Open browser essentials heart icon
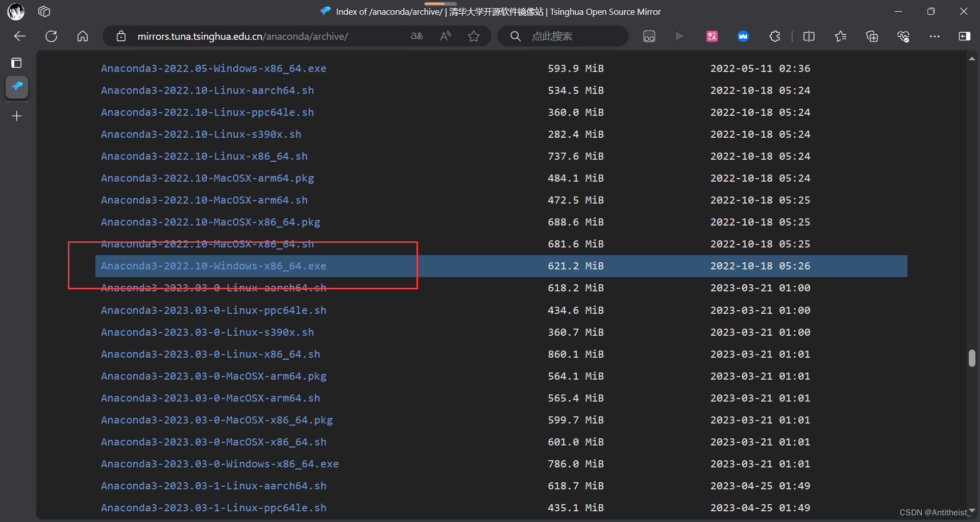The width and height of the screenshot is (980, 522). coord(903,36)
